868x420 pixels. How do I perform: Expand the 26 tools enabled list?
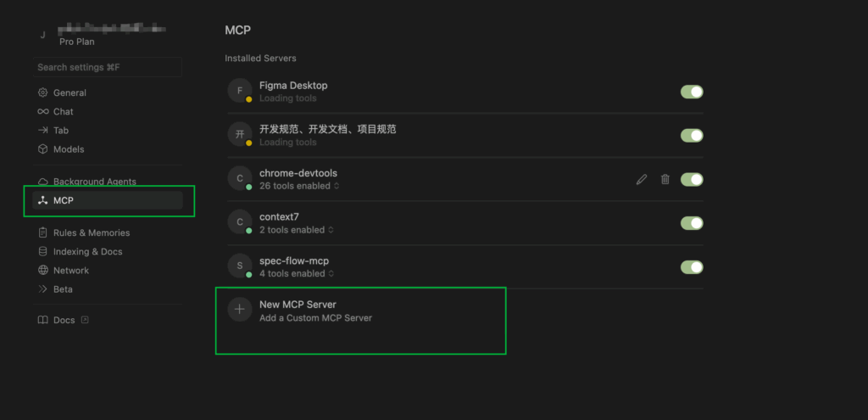pos(299,186)
